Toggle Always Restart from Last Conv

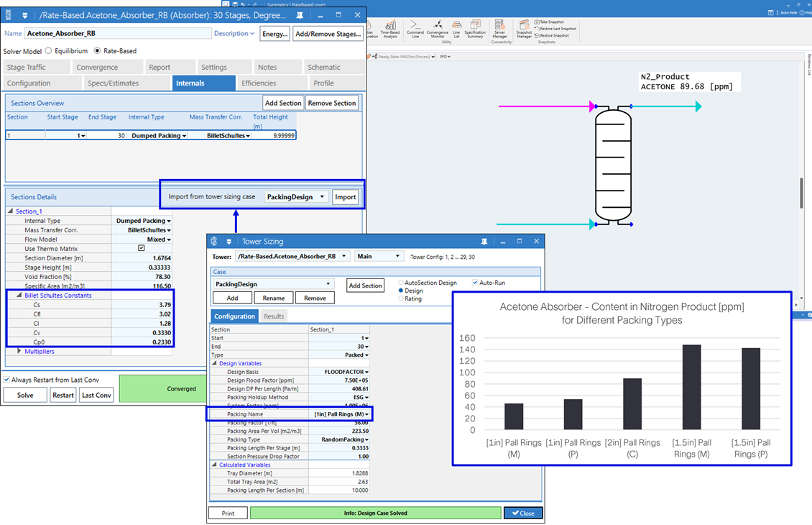click(x=7, y=380)
